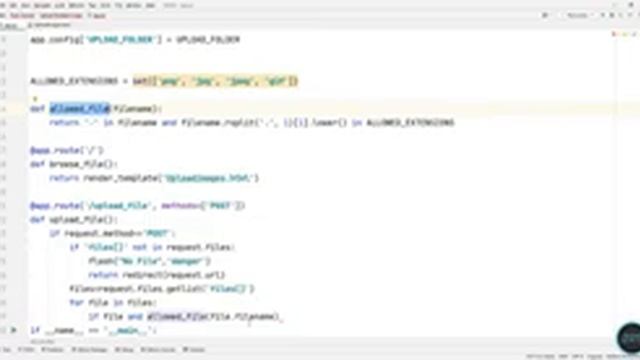Click the flash('No file','danger') statement

(x=149, y=261)
